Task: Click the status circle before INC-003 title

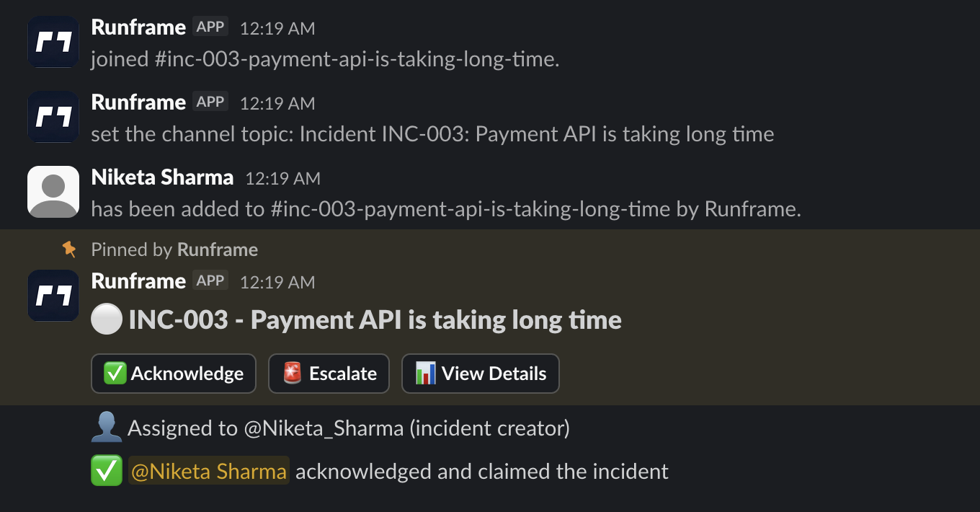Action: (x=107, y=319)
